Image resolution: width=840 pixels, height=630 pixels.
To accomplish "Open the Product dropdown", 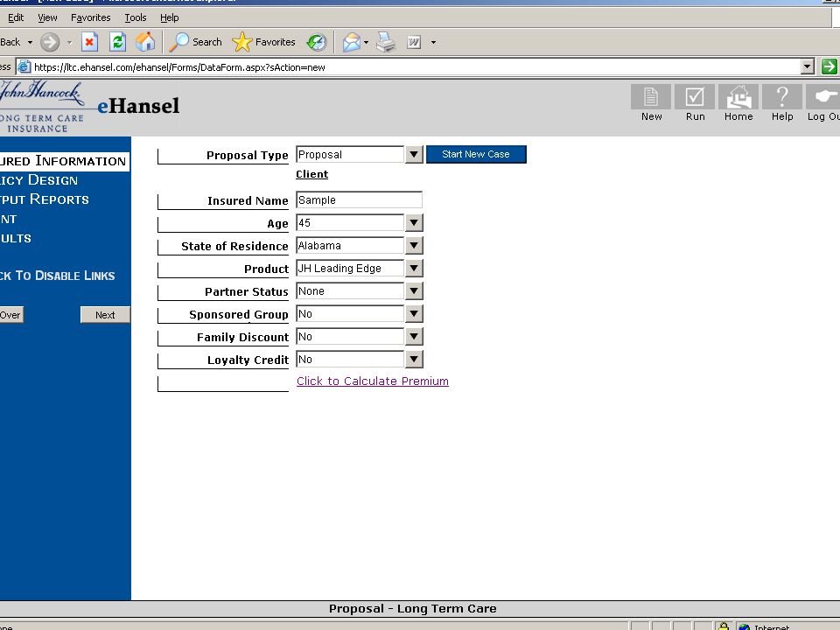I will pyautogui.click(x=414, y=268).
